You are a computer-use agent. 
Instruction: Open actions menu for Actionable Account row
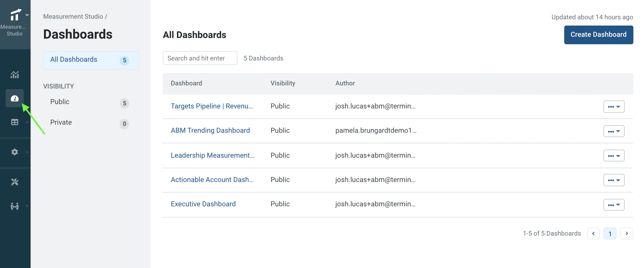(x=614, y=180)
